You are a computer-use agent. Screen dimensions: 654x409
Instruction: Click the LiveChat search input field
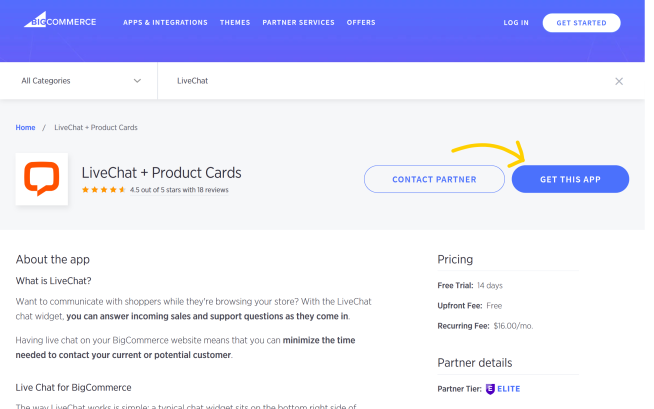[392, 81]
